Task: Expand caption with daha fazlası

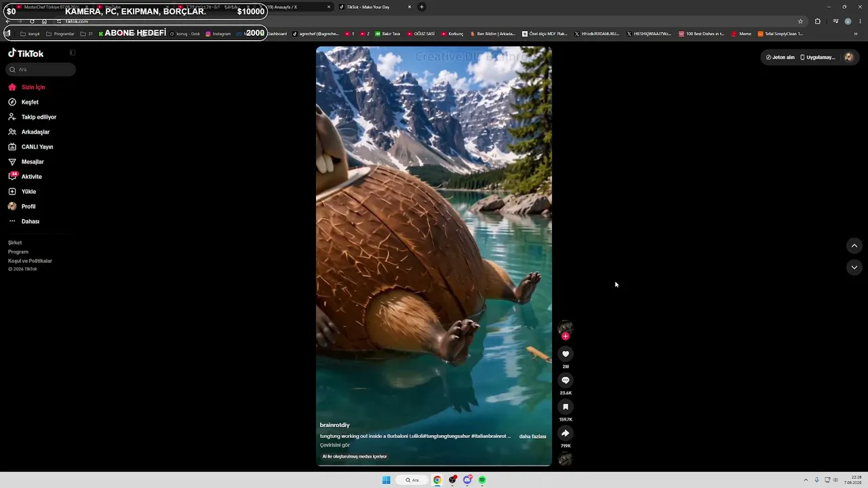Action: coord(532,436)
